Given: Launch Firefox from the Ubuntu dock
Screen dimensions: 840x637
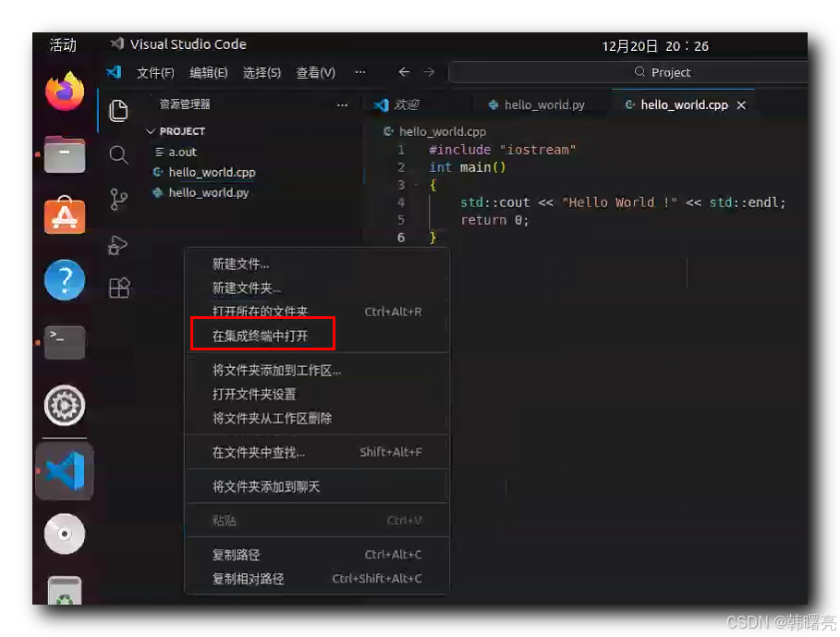Looking at the screenshot, I should pos(65,92).
